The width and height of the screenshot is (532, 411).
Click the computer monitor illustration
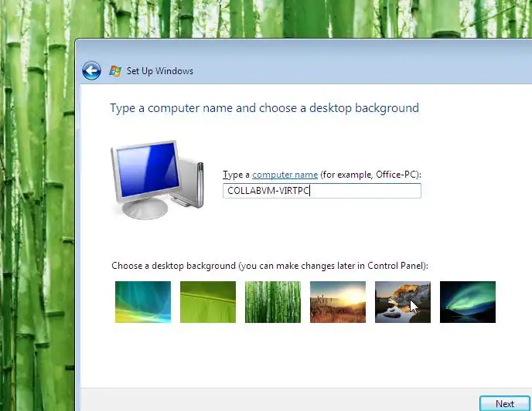(157, 179)
